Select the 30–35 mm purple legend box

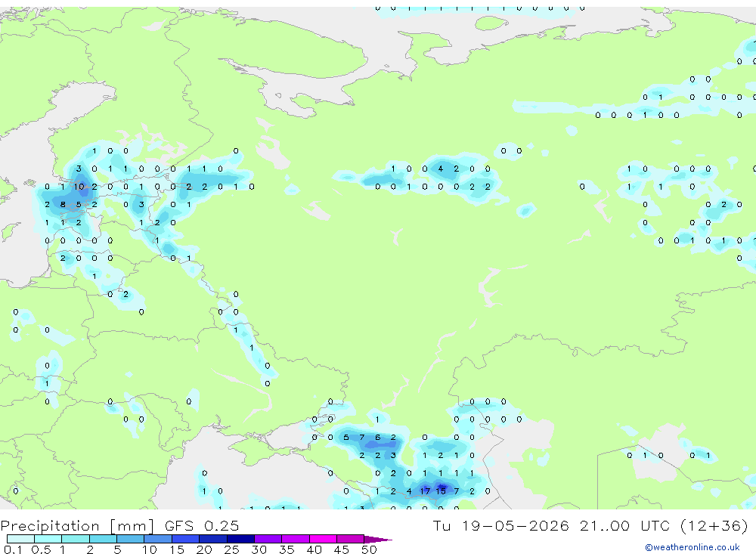coord(268,539)
